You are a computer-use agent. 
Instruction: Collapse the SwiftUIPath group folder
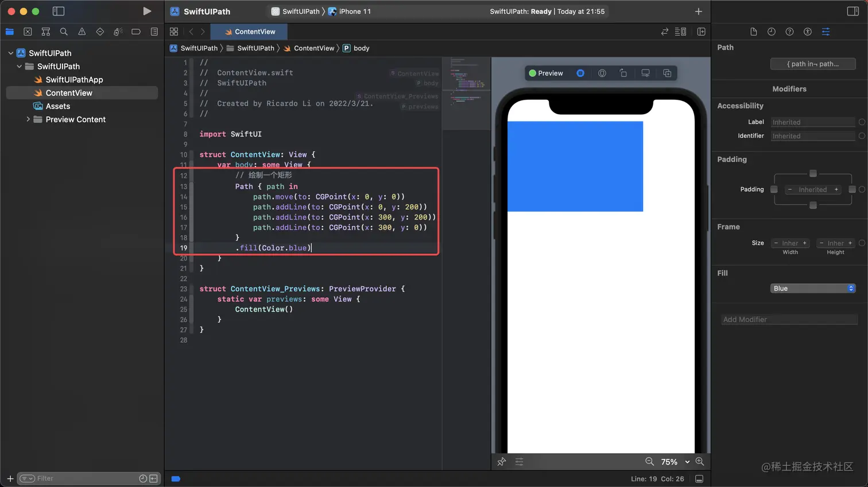tap(19, 67)
